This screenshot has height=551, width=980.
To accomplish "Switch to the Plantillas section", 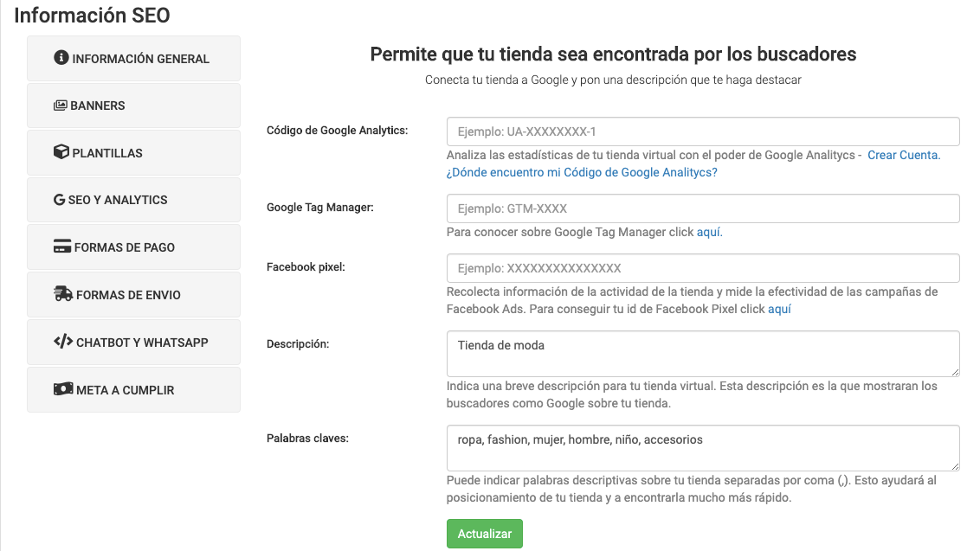I will [134, 152].
